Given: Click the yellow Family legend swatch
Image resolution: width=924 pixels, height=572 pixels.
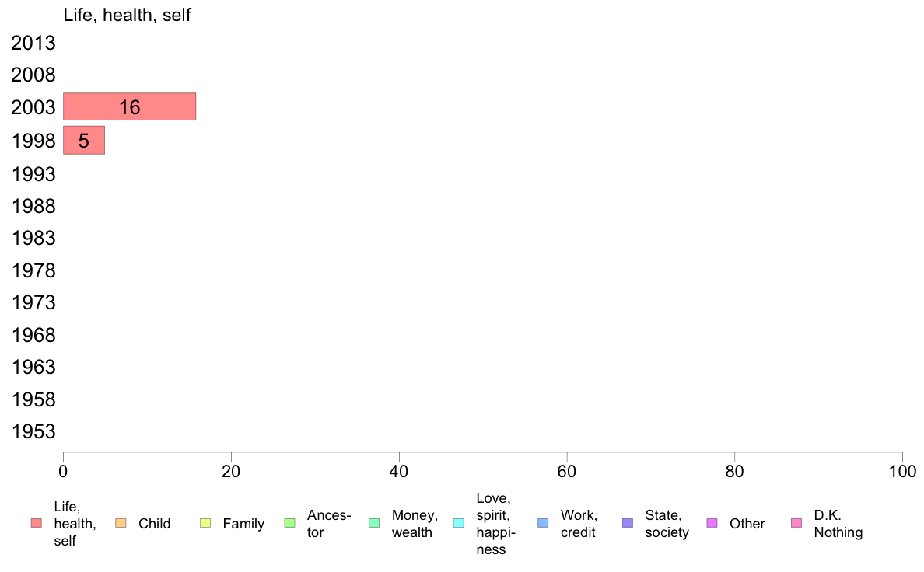Looking at the screenshot, I should tap(205, 523).
